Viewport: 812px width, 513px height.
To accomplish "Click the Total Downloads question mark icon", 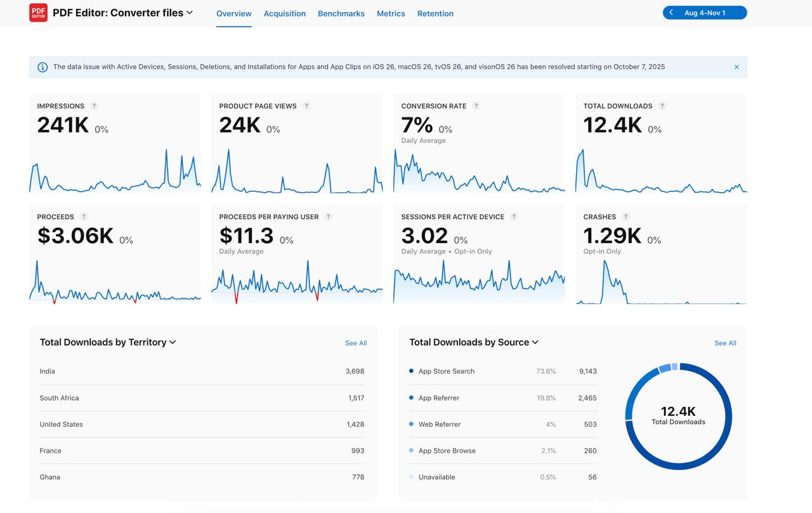I will (662, 106).
